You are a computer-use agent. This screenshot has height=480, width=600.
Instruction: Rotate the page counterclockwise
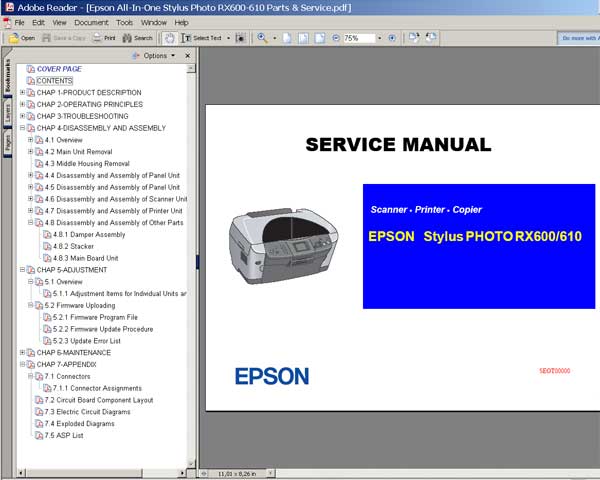tap(431, 38)
